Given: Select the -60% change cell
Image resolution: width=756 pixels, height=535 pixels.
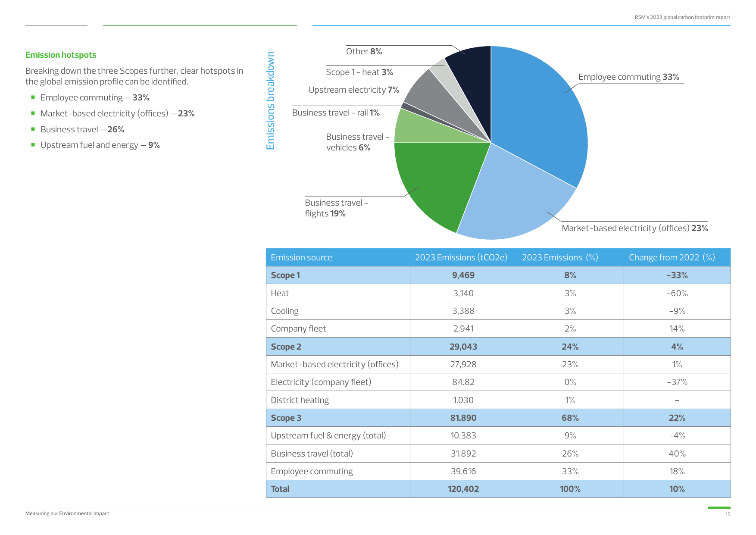Looking at the screenshot, I should tap(677, 293).
